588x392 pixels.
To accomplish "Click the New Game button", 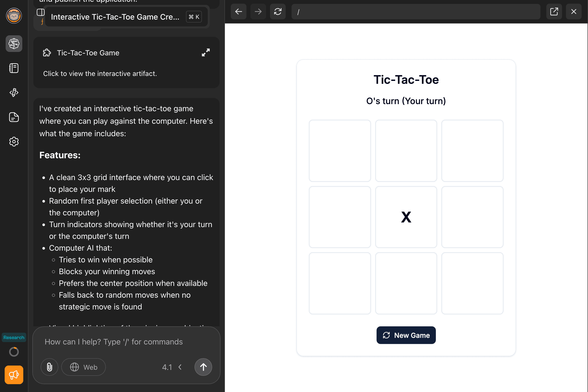I will 406,335.
